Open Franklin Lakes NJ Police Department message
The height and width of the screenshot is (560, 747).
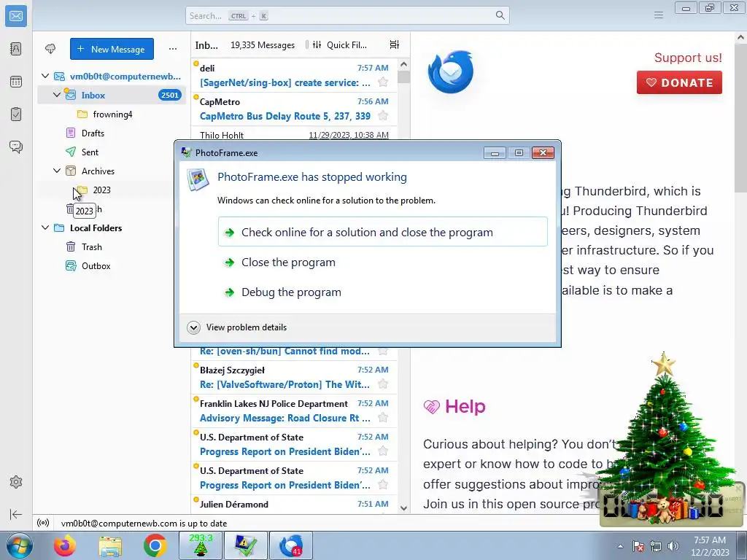tap(295, 411)
